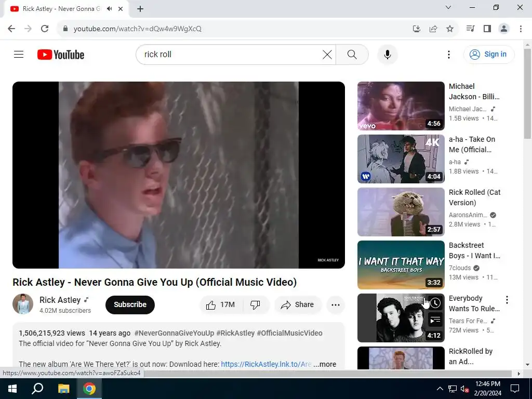The image size is (532, 399).
Task: Add Everybody Wants To Rule to queue
Action: [435, 320]
